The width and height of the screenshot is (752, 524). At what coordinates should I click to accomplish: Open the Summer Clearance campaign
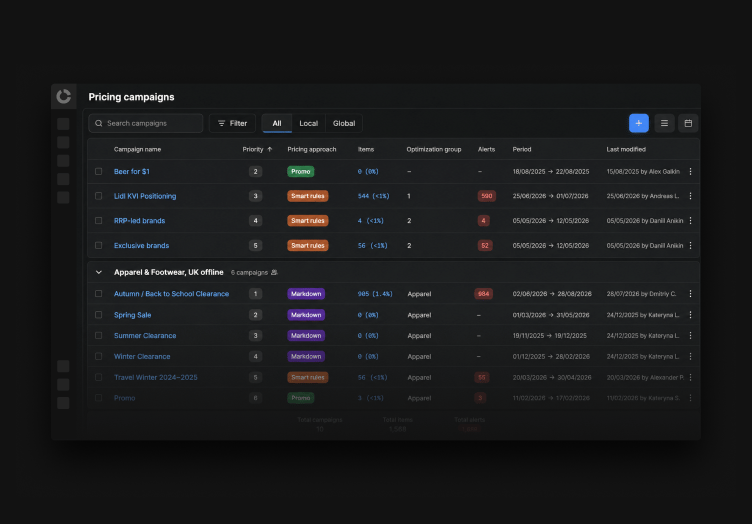coord(145,336)
